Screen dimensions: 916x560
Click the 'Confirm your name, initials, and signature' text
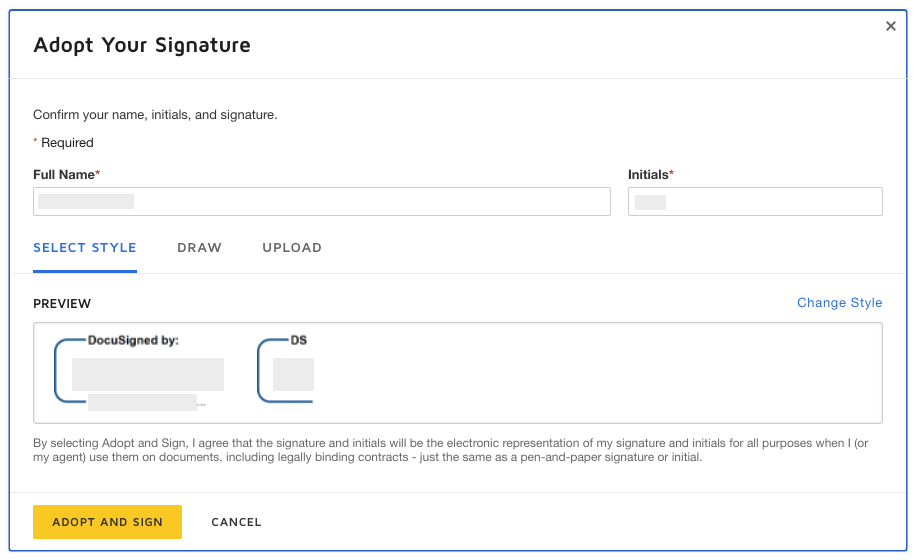point(155,114)
